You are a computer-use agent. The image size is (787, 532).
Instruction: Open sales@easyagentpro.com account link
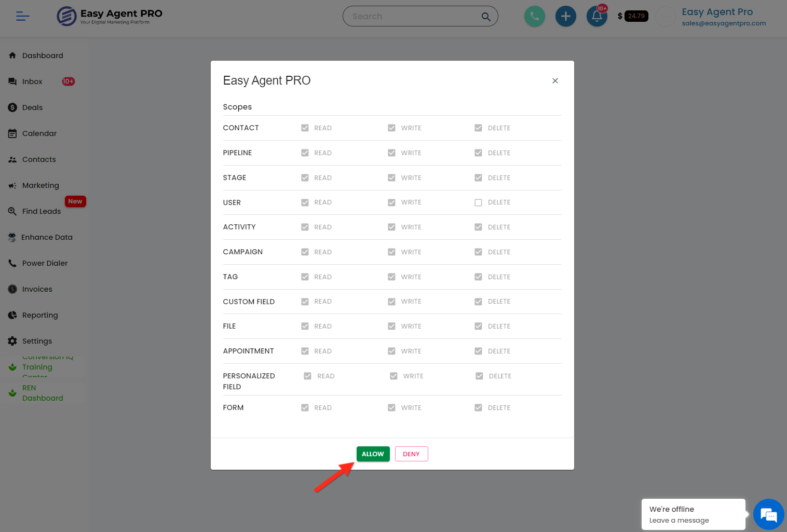[x=724, y=23]
